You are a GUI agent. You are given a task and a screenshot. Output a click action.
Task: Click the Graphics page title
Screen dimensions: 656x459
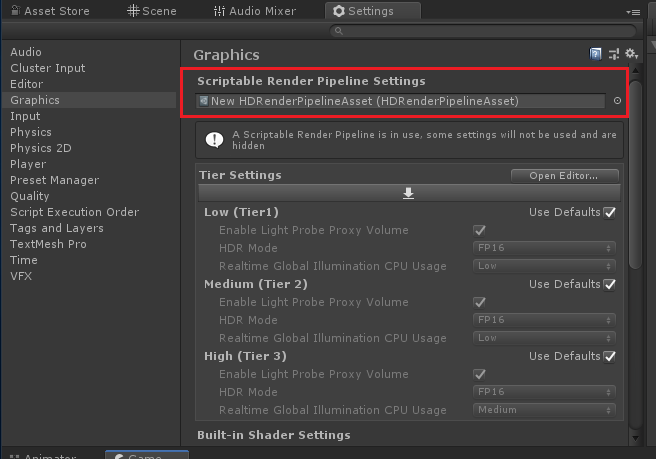[x=226, y=55]
